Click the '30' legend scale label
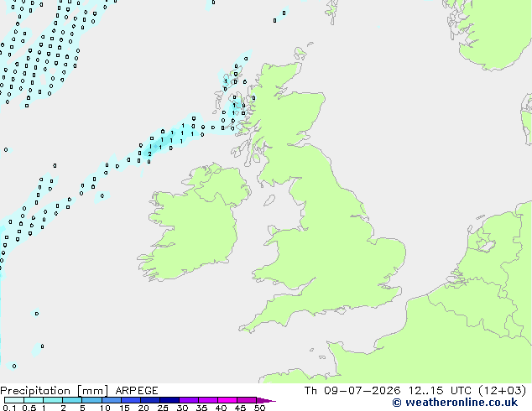 [182, 408]
